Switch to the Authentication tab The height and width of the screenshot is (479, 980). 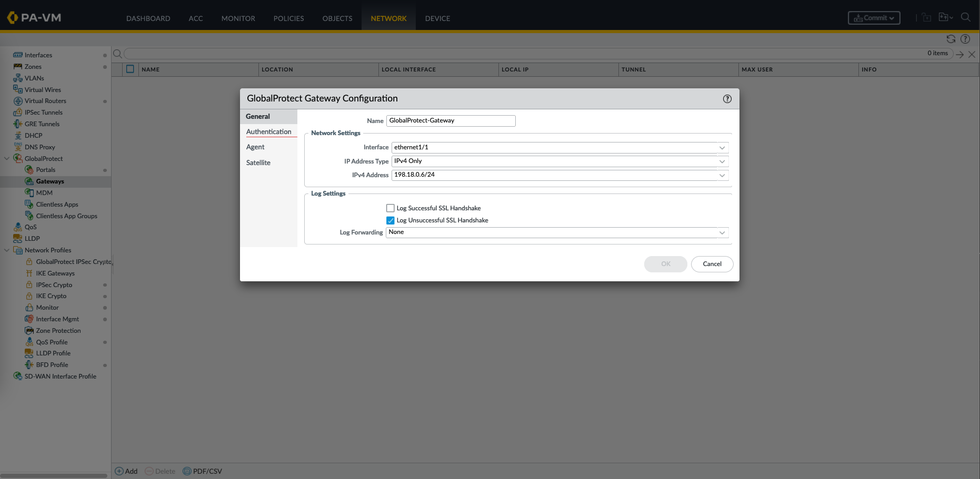pyautogui.click(x=268, y=132)
